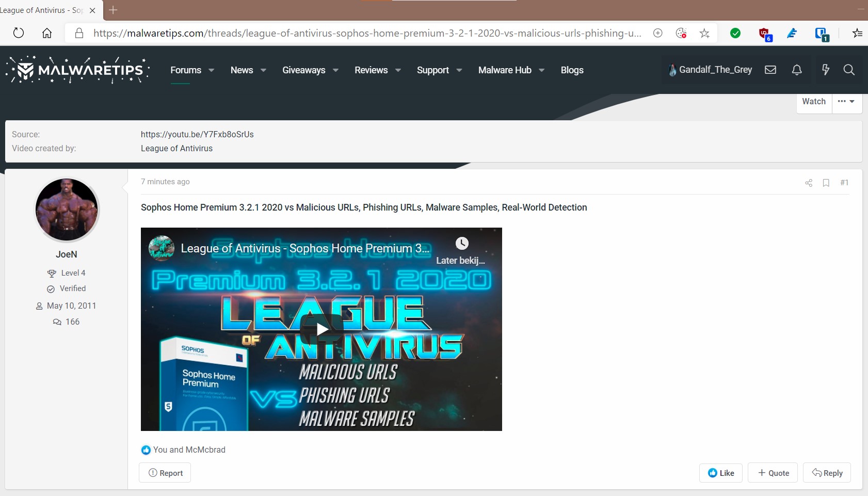The width and height of the screenshot is (868, 496).
Task: Open the News navigation item
Action: (x=242, y=70)
